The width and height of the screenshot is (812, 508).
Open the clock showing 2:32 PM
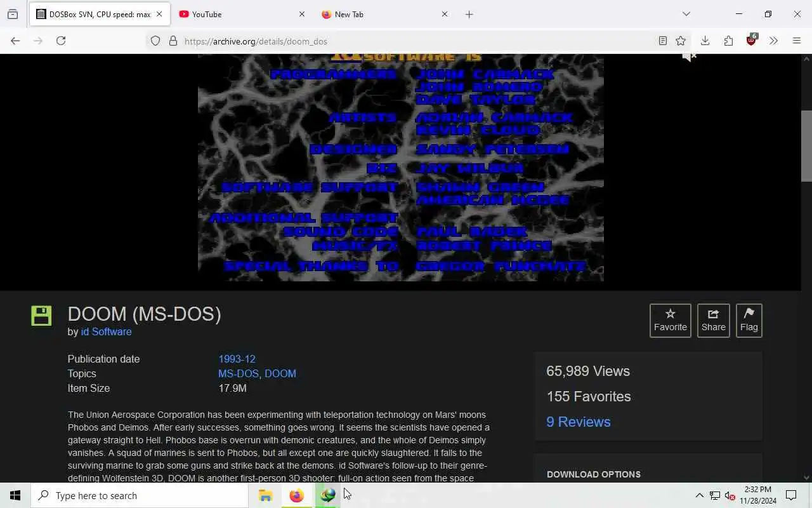(x=758, y=495)
